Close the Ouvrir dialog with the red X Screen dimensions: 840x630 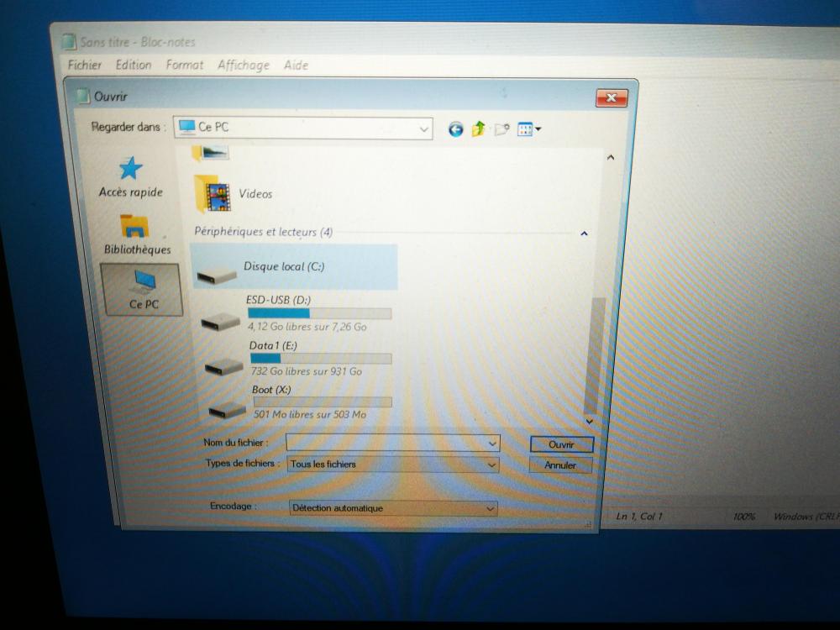click(612, 98)
